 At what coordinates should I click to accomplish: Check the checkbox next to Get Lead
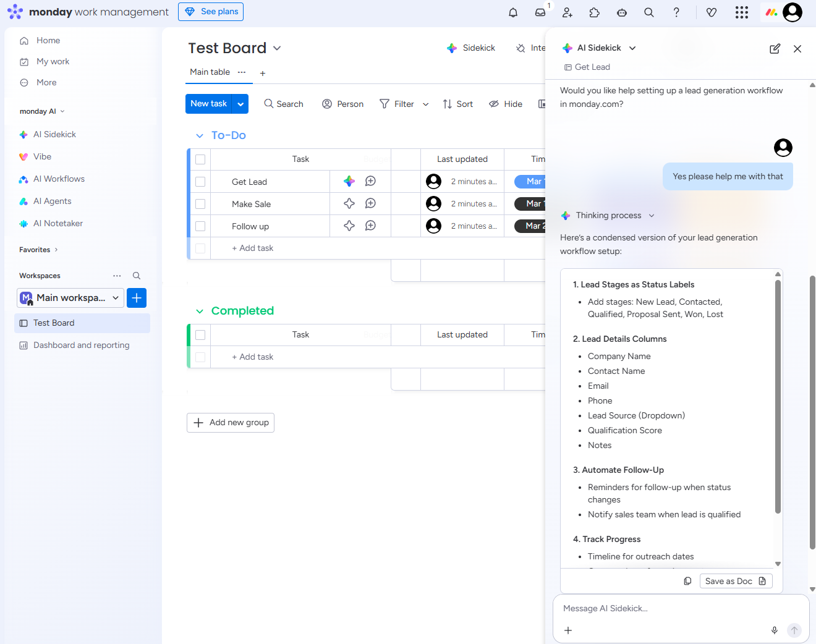200,180
